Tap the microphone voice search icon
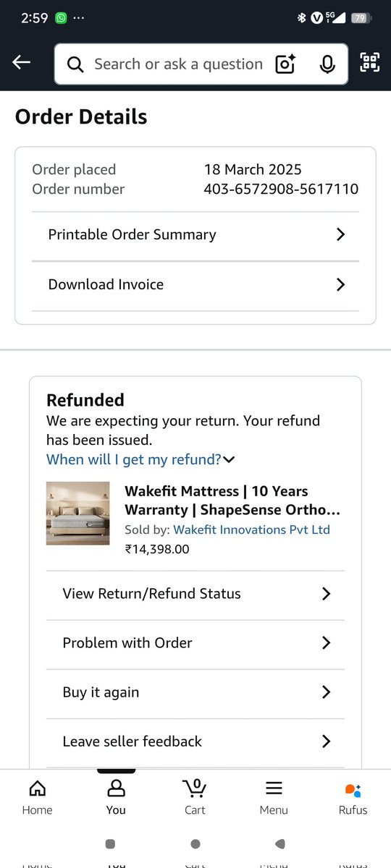This screenshot has height=868, width=391. point(327,64)
